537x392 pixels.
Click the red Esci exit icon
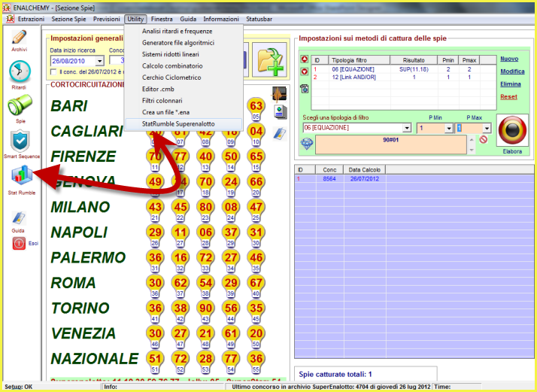20,243
